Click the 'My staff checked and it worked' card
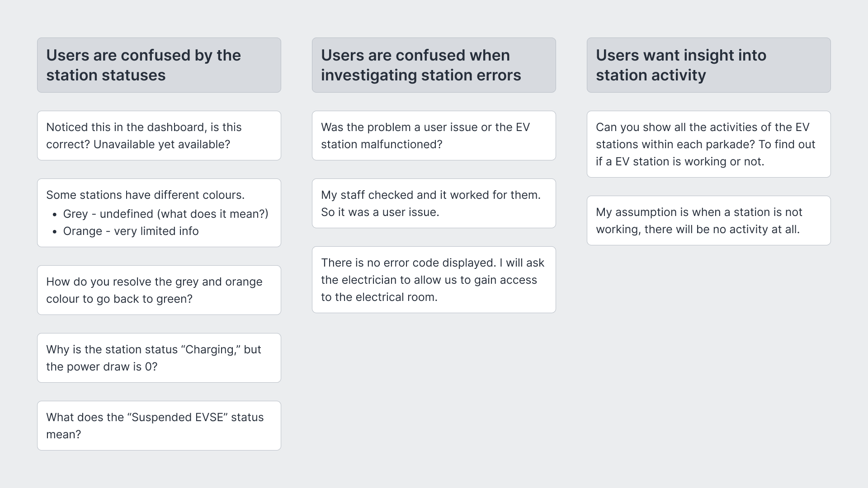The height and width of the screenshot is (488, 868). point(434,203)
